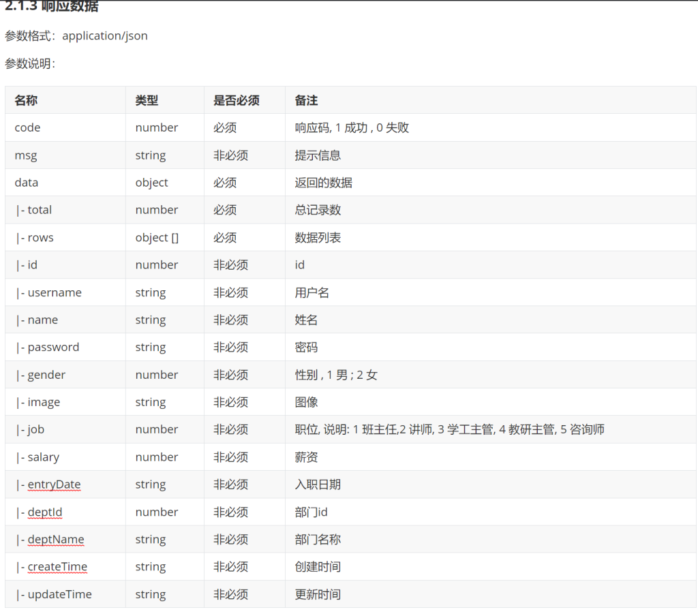Select the "是否必须" column header
698x616 pixels.
tap(237, 100)
